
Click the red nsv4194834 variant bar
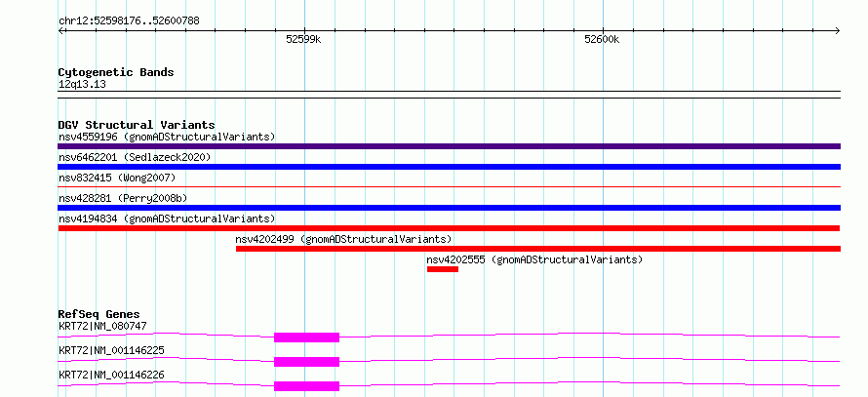click(x=449, y=228)
